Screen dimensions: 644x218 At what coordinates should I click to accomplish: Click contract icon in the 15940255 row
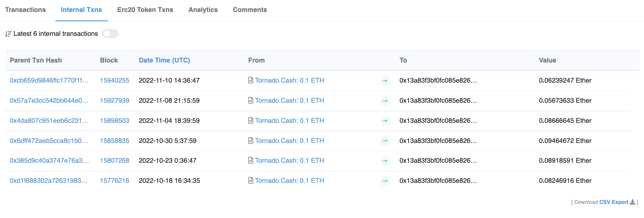click(251, 80)
